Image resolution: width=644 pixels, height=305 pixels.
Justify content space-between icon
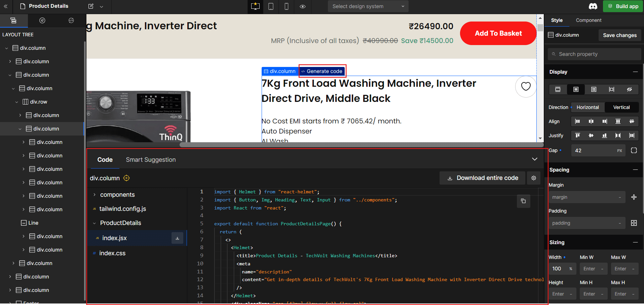618,136
